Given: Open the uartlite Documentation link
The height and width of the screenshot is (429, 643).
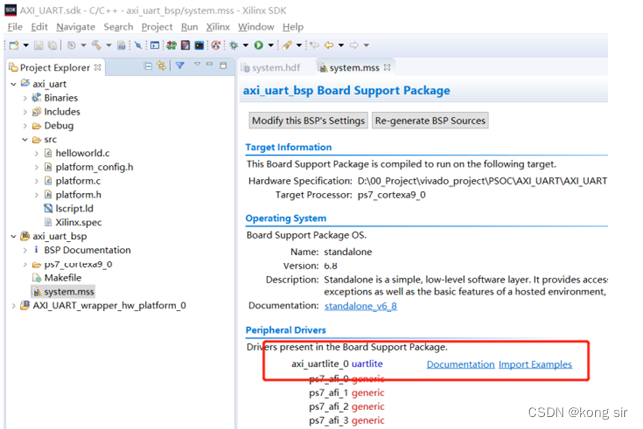Looking at the screenshot, I should click(461, 364).
